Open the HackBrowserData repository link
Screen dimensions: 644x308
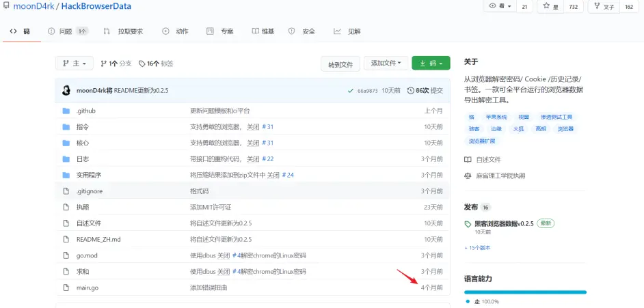click(96, 6)
